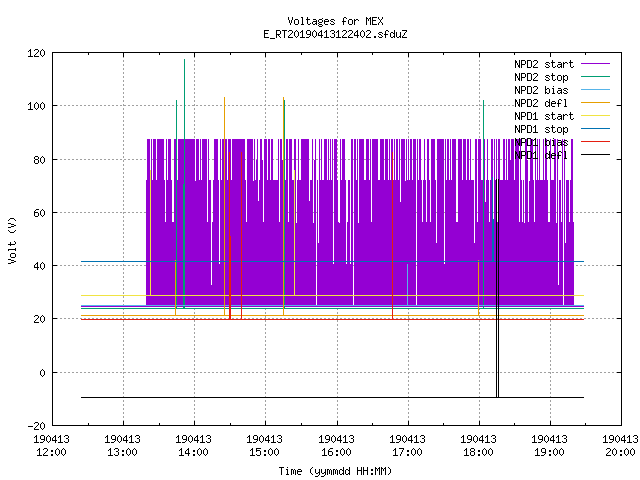Click the "NPD1 stop" legend label
Image resolution: width=640 pixels, height=480 pixels.
click(541, 129)
